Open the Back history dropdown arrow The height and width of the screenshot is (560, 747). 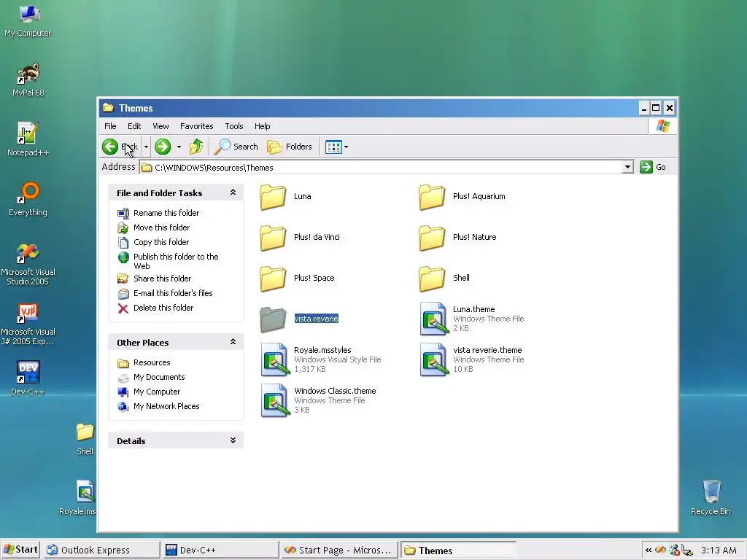tap(146, 147)
